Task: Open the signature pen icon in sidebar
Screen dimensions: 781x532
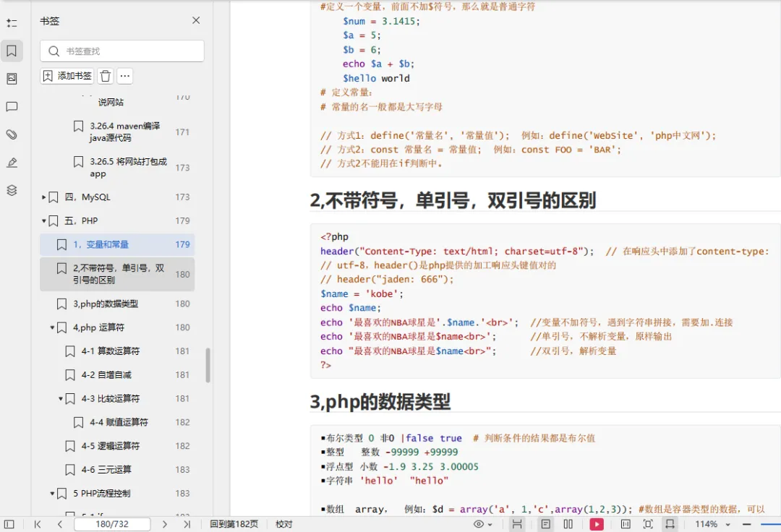Action: (x=12, y=162)
